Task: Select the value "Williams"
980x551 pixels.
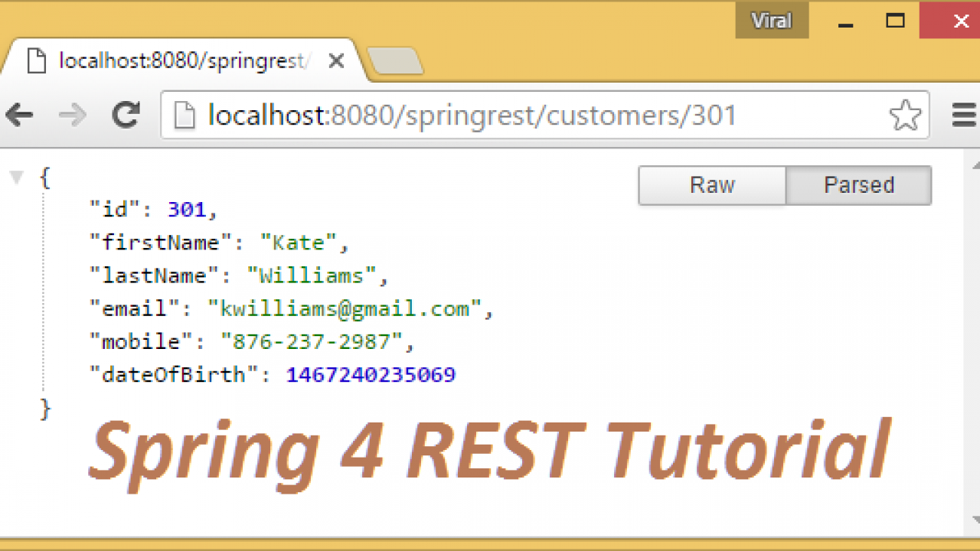Action: (312, 275)
